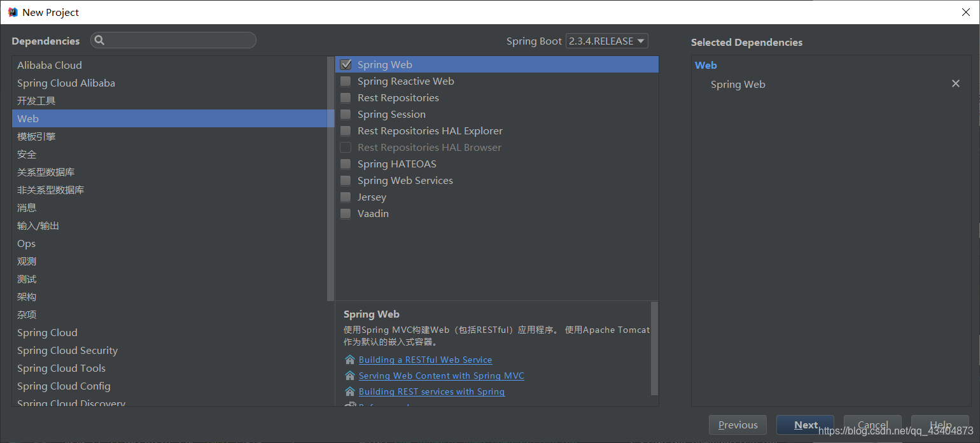The height and width of the screenshot is (443, 980).
Task: Choose the Spring Cloud Security category
Action: click(67, 350)
